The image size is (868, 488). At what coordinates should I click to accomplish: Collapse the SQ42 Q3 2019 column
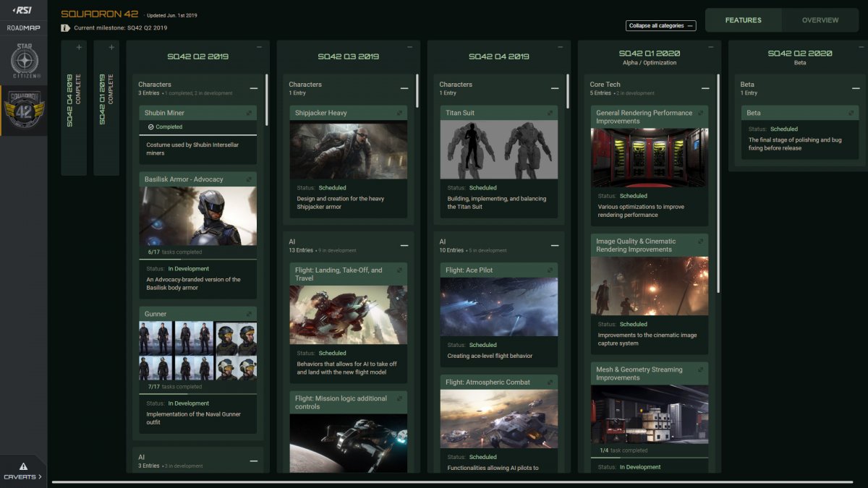(x=410, y=48)
